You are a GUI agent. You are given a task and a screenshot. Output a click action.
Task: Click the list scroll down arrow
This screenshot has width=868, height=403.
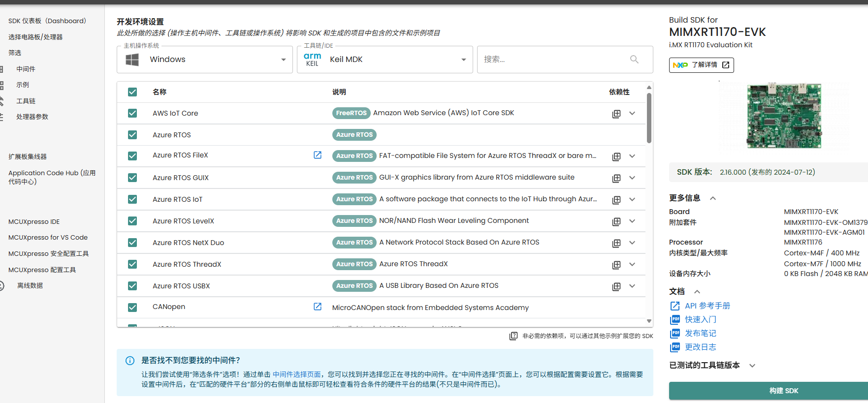649,321
